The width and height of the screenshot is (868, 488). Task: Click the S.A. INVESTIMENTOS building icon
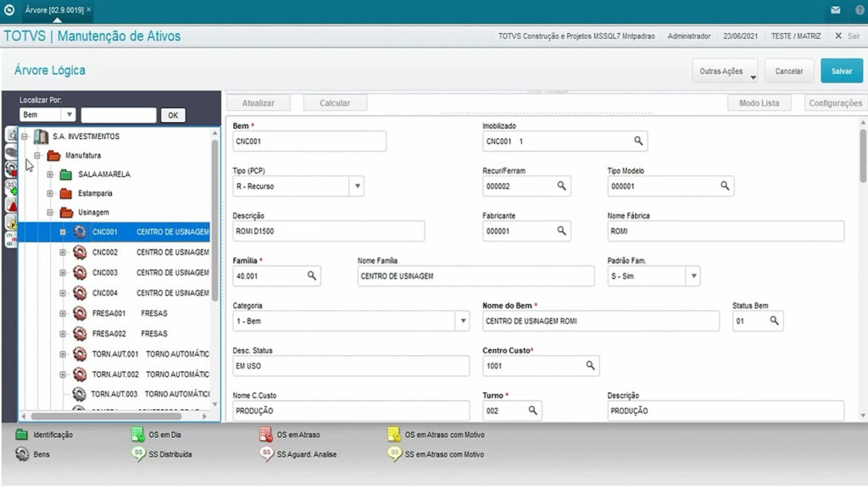pos(41,136)
